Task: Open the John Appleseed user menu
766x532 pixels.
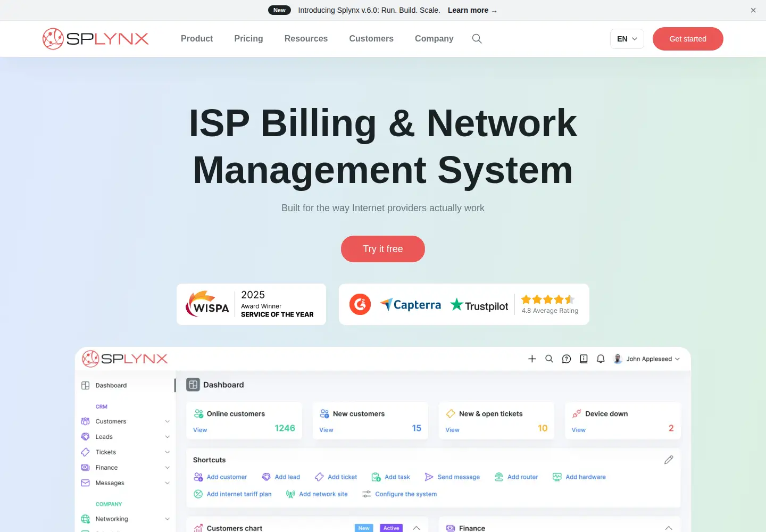Action: click(x=646, y=359)
